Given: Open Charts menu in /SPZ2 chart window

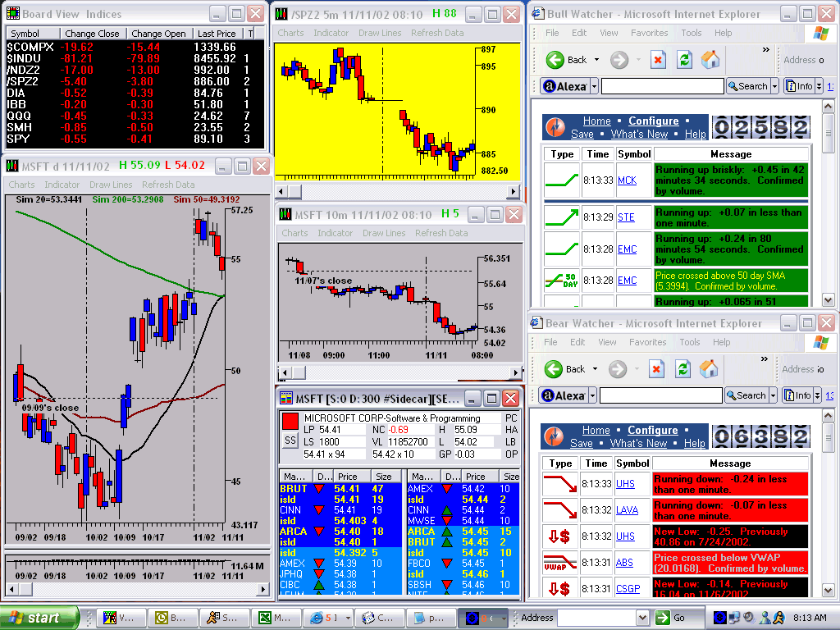Looking at the screenshot, I should (290, 33).
